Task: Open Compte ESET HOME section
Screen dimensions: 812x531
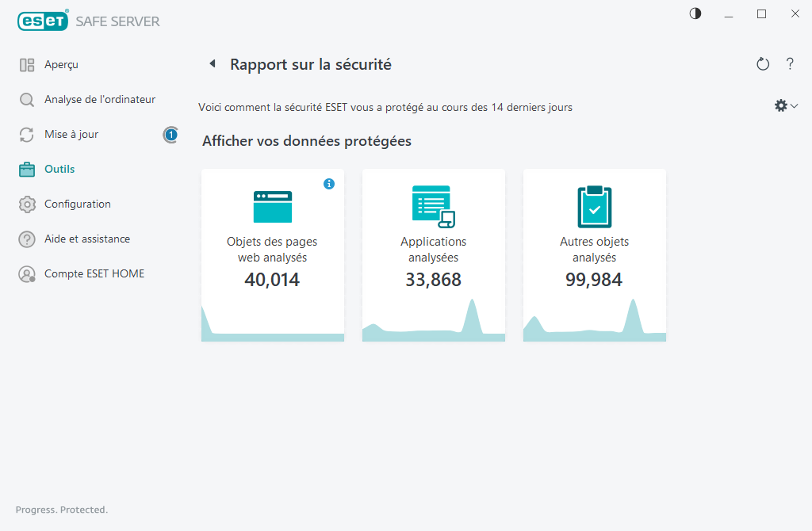Action: point(94,273)
